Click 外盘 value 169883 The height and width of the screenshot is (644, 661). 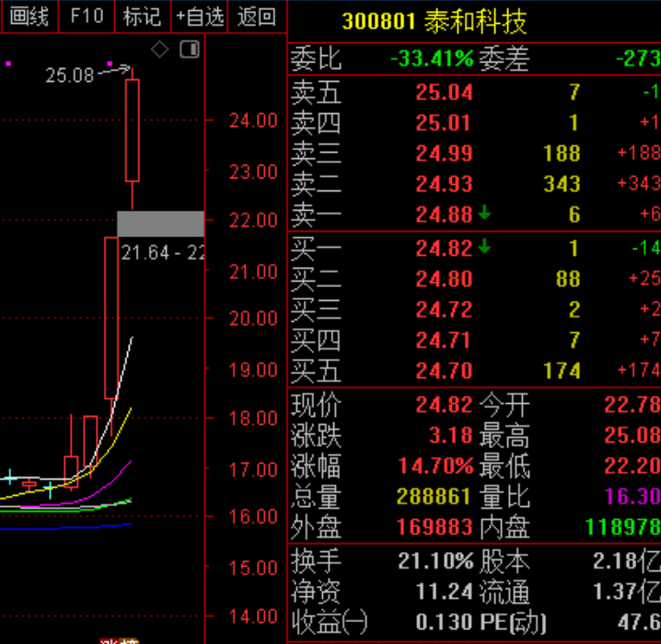[x=435, y=527]
